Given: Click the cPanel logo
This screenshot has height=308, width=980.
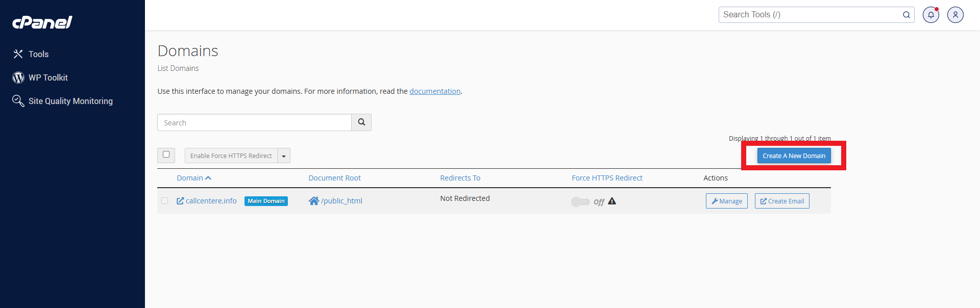Looking at the screenshot, I should tap(42, 22).
